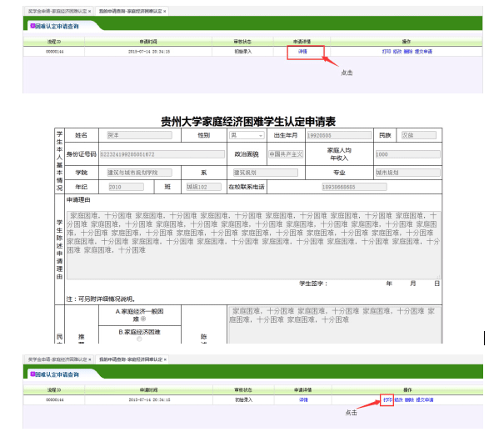
Task: Select radio A.家庭经济一般困难
Action: tap(142, 319)
